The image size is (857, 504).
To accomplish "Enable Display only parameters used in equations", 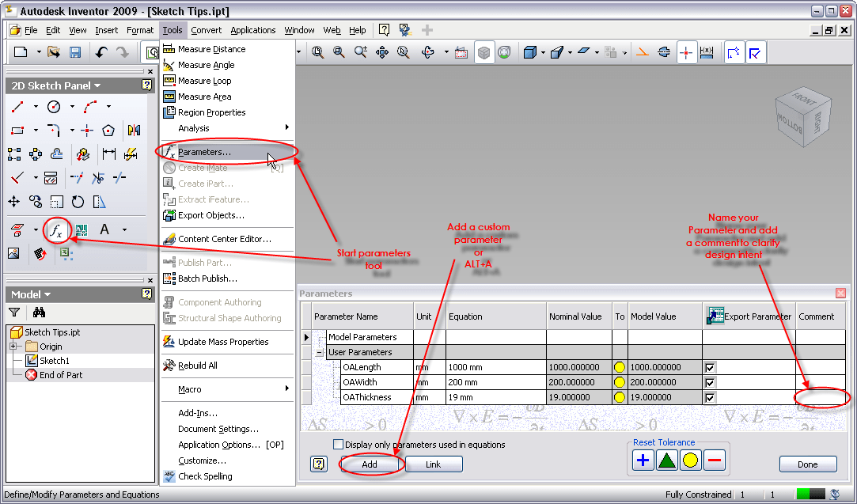I will point(339,444).
